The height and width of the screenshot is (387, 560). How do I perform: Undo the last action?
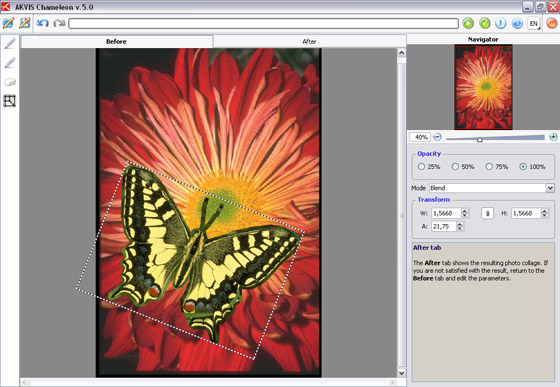[43, 23]
